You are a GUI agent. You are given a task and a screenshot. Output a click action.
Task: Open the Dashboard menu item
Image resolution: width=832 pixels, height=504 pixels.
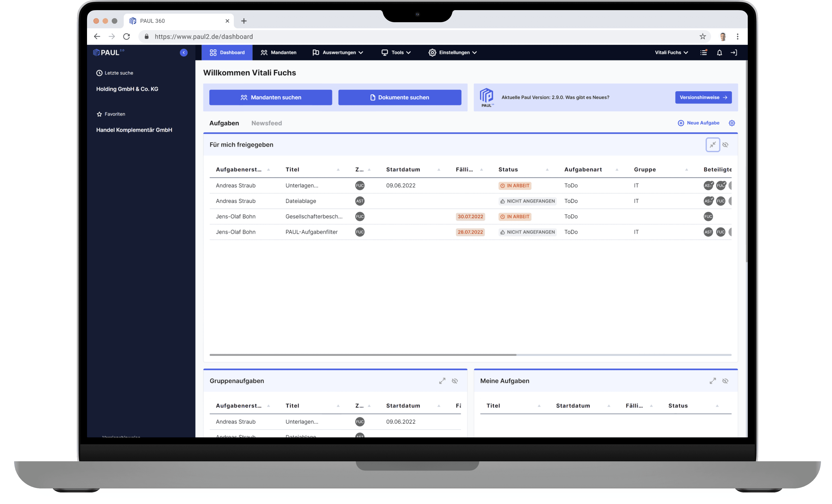click(227, 52)
